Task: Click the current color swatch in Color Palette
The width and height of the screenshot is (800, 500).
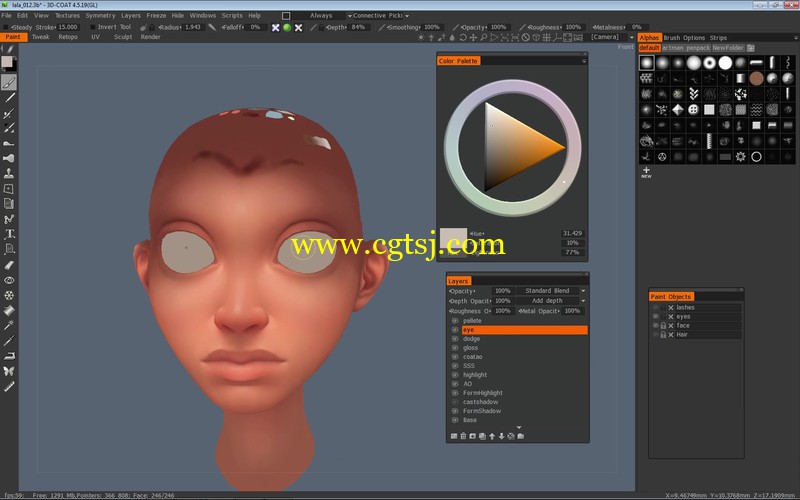Action: [453, 238]
